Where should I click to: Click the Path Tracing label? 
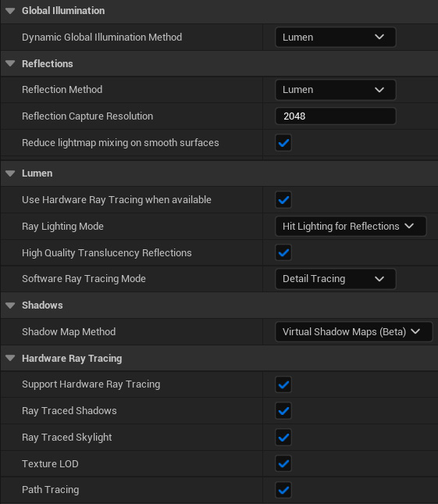click(x=51, y=490)
